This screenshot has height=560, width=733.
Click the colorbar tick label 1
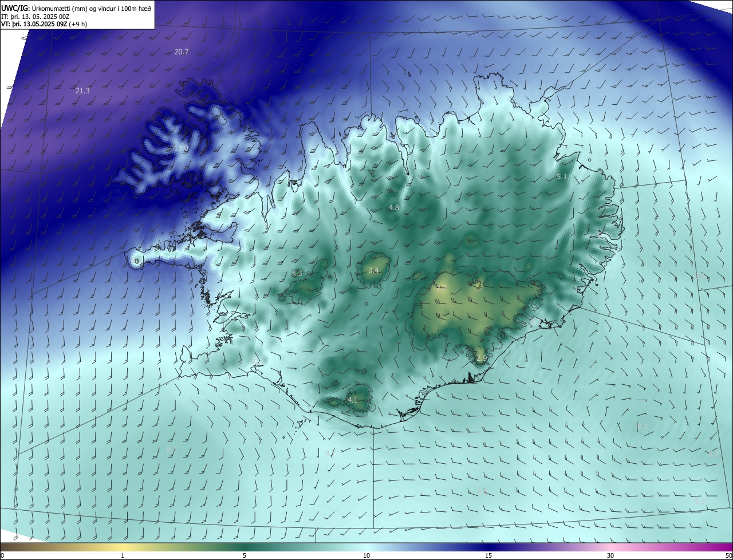click(123, 555)
